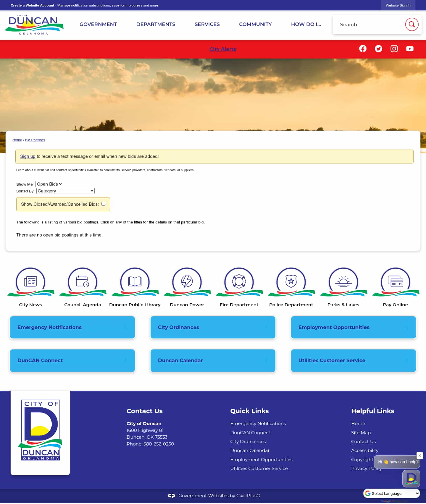Screen dimensions: 426x504
Task: Open the Twitter social icon
Action: pos(378,49)
